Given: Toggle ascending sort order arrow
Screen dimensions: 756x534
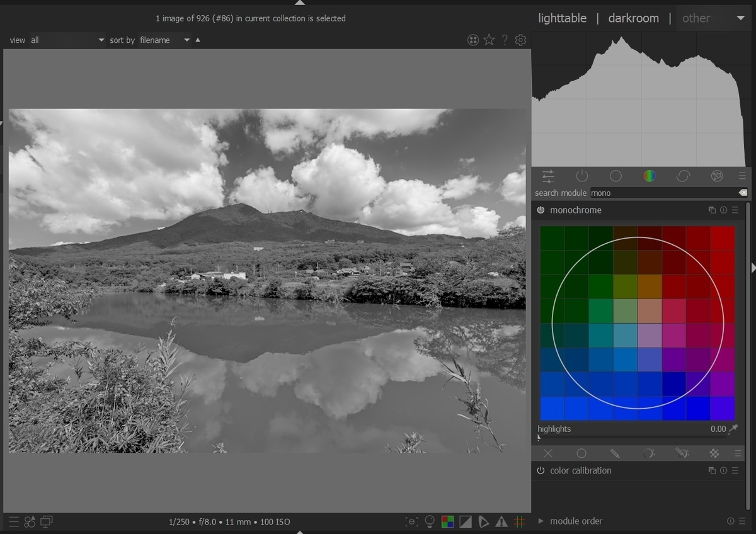Looking at the screenshot, I should pos(198,40).
